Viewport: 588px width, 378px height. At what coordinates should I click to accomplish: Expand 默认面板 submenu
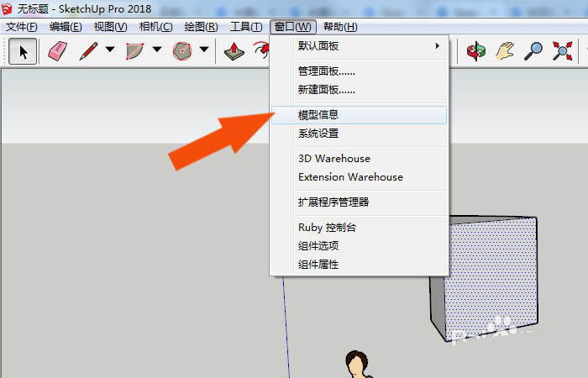tap(360, 46)
